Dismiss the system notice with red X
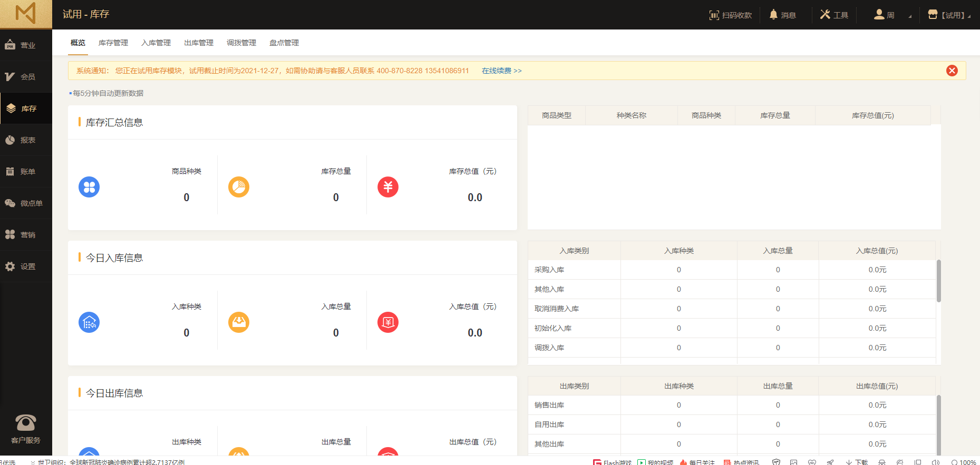The image size is (980, 465). 952,71
